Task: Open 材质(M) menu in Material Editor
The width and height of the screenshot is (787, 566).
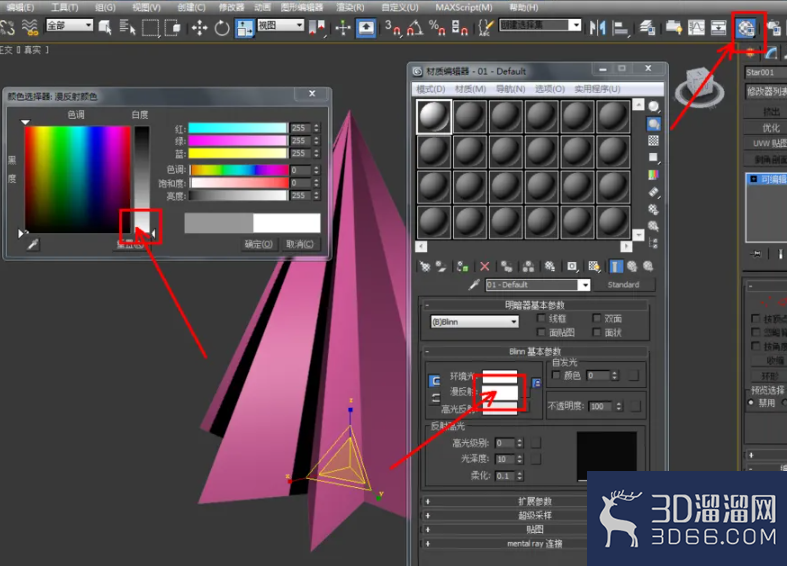Action: 470,89
